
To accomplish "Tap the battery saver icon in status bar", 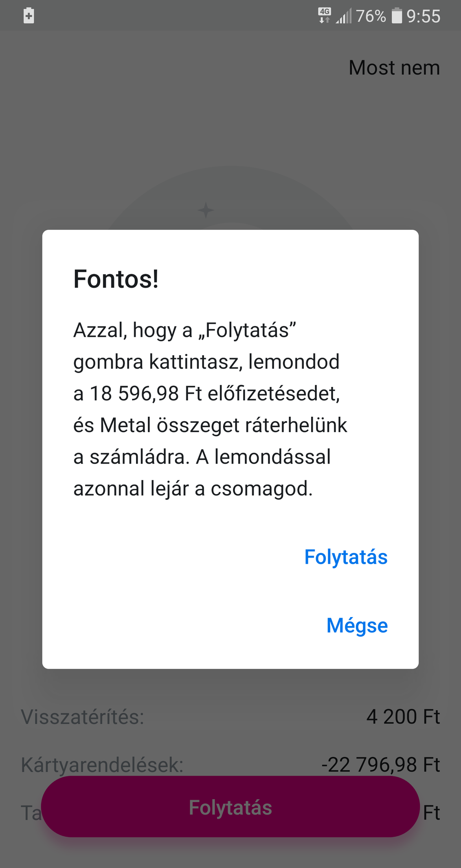I will (x=29, y=16).
